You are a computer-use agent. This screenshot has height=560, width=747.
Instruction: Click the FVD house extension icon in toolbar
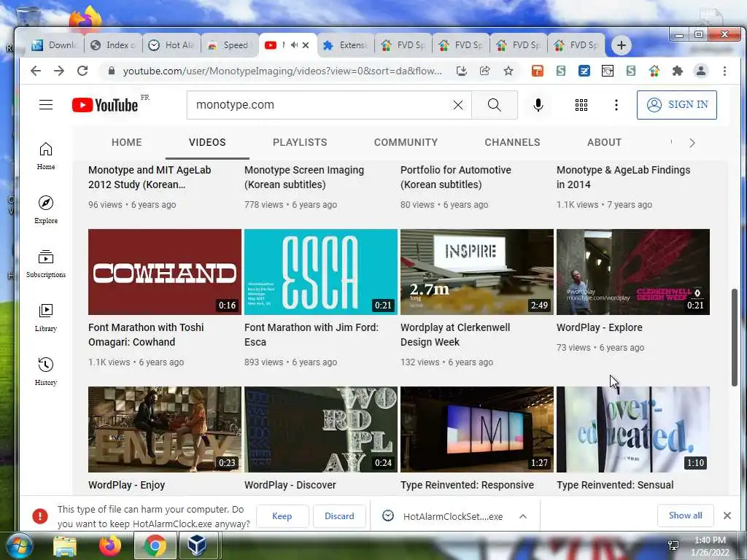[654, 71]
